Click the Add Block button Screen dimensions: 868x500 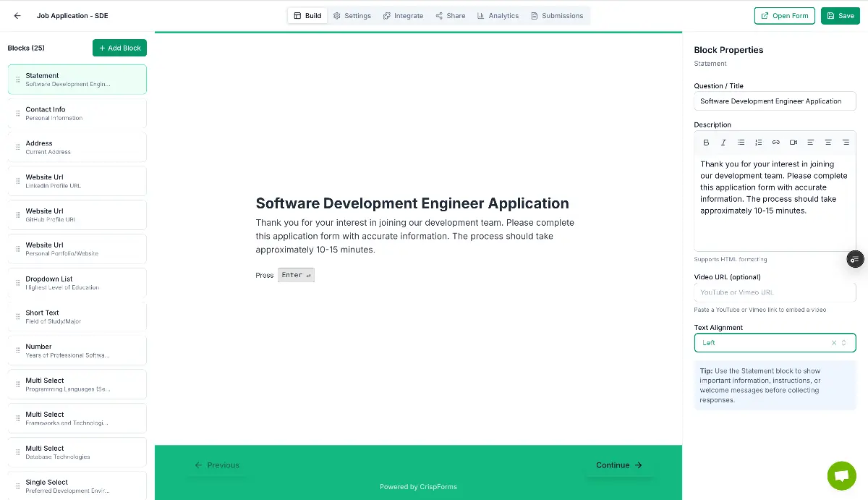119,48
